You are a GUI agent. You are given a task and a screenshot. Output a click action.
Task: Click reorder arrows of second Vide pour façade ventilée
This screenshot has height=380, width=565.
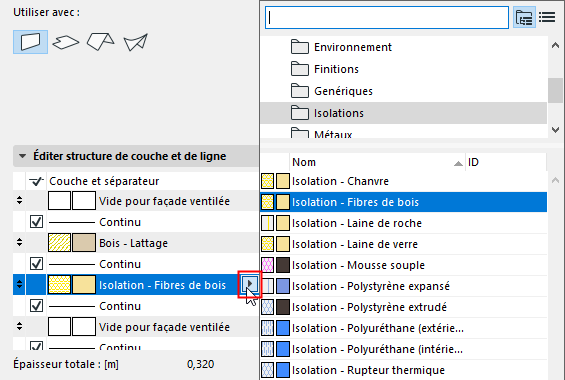pos(19,327)
